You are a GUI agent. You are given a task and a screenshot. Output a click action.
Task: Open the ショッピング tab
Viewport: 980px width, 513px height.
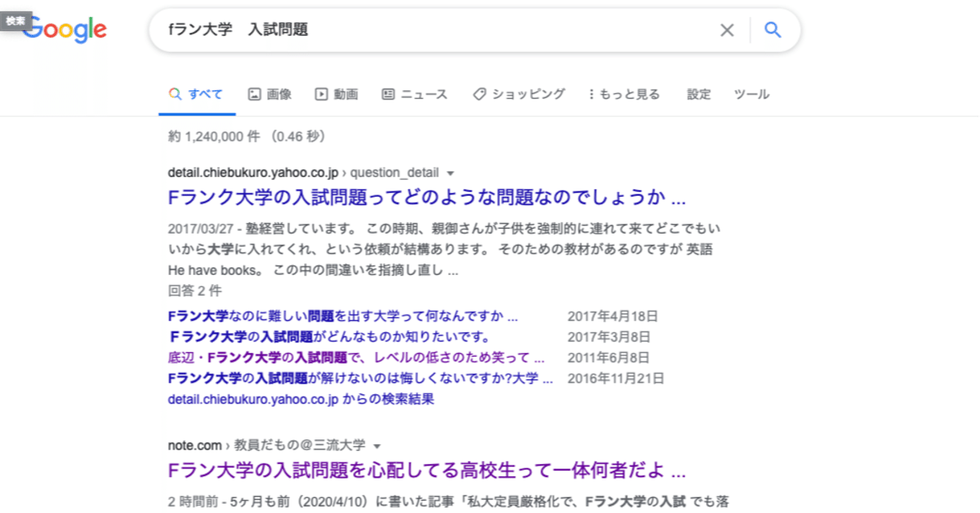coord(518,94)
